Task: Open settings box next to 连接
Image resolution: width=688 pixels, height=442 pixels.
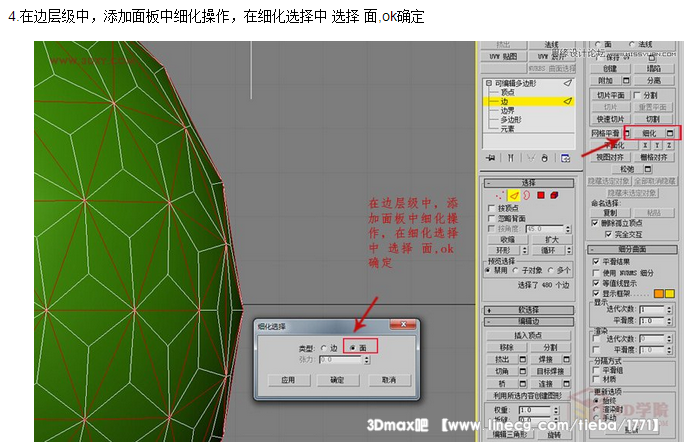Action: [x=566, y=384]
